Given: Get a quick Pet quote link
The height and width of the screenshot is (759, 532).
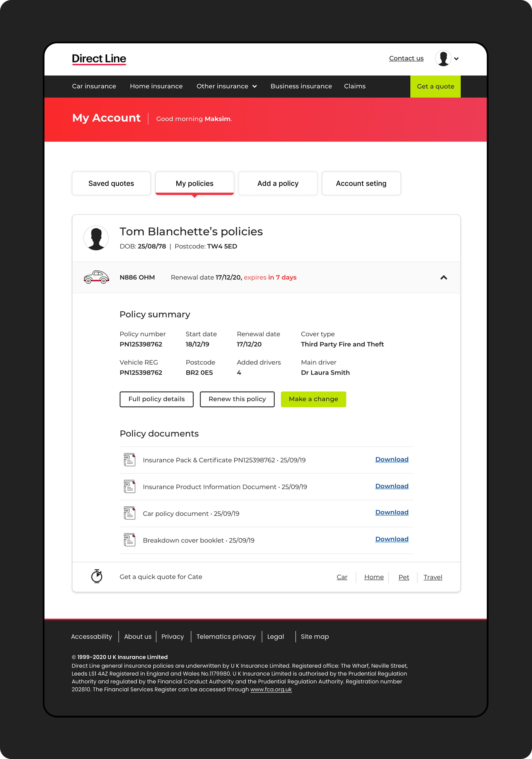Looking at the screenshot, I should click(403, 577).
